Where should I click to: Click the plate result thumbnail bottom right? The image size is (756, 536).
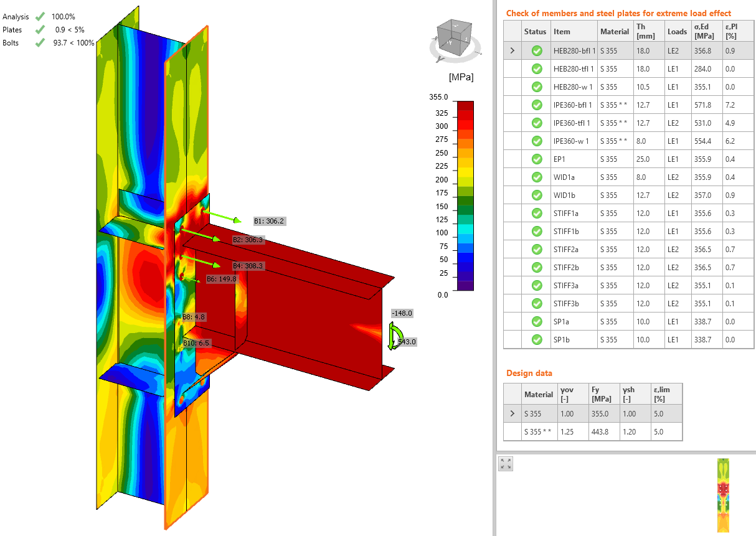(x=724, y=495)
